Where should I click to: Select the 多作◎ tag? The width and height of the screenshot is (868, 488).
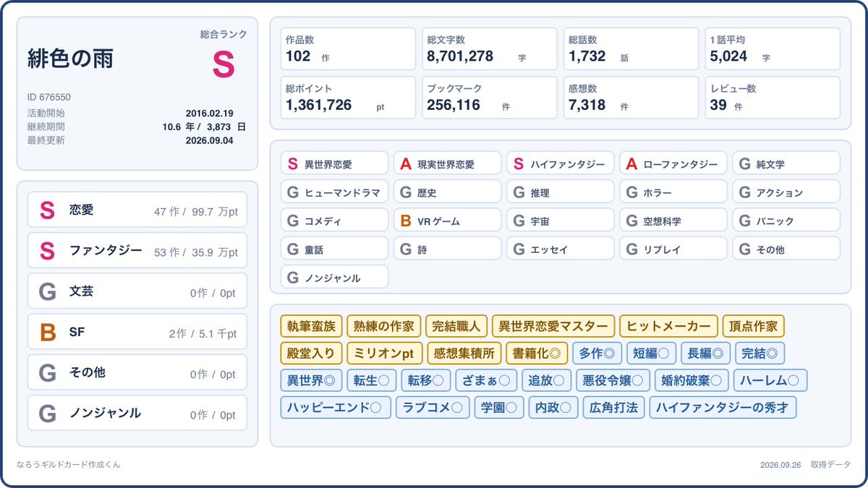597,354
